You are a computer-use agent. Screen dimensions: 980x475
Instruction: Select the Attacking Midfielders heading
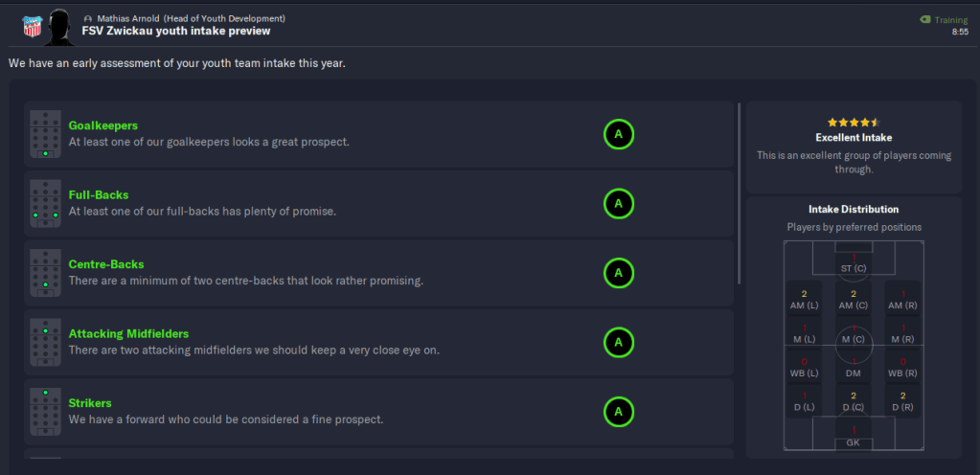tap(128, 333)
